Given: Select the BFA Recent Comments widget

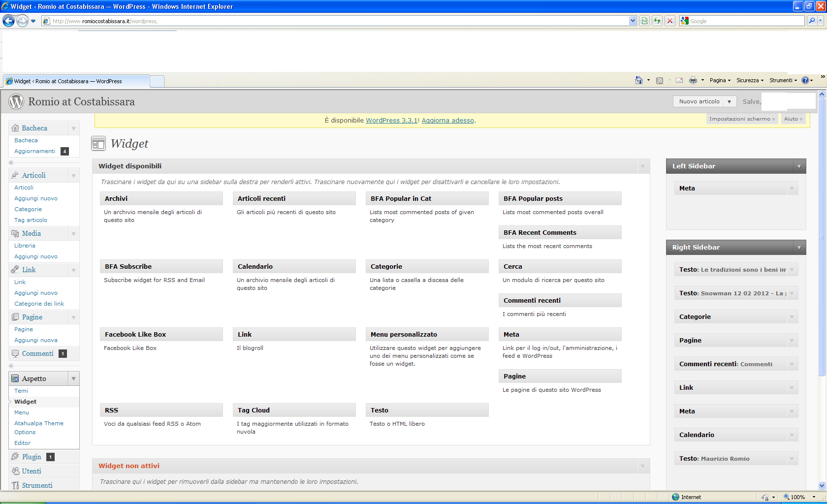Looking at the screenshot, I should point(560,232).
